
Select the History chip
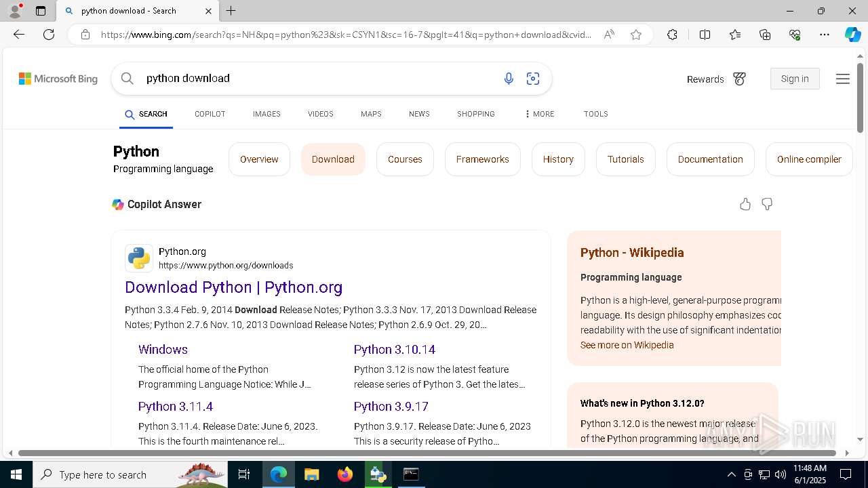558,159
